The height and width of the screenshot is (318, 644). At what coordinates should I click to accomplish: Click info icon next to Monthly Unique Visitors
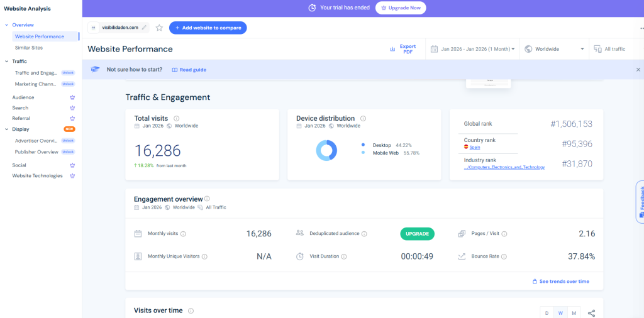204,256
